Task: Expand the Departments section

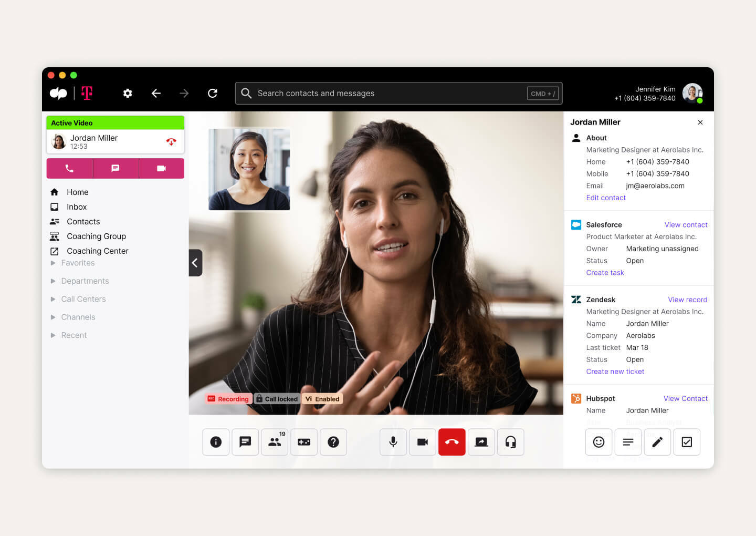Action: pyautogui.click(x=79, y=281)
